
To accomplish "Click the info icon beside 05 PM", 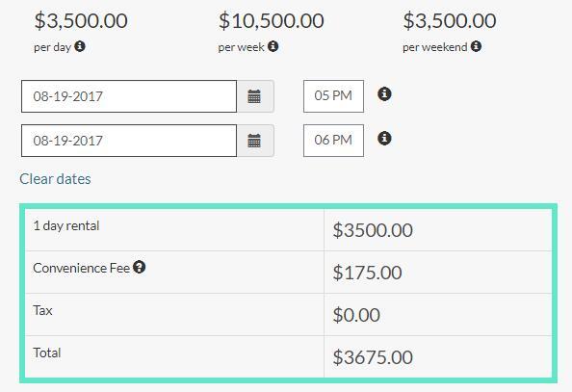I will (x=384, y=93).
